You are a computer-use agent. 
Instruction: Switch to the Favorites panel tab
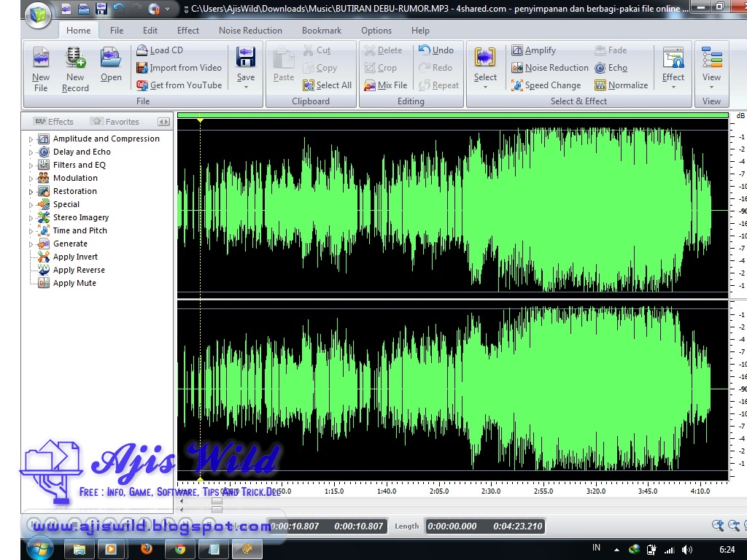(115, 122)
